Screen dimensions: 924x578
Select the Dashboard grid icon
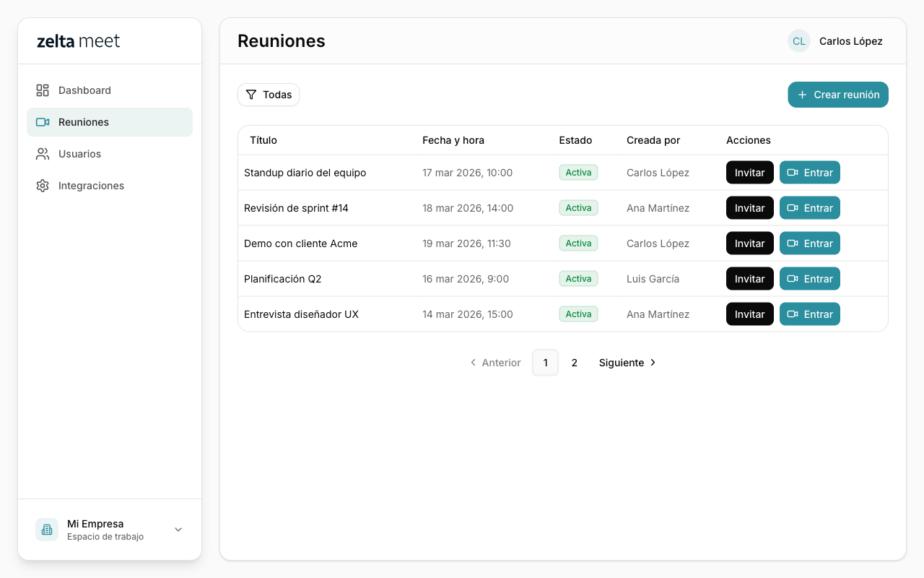(x=43, y=90)
